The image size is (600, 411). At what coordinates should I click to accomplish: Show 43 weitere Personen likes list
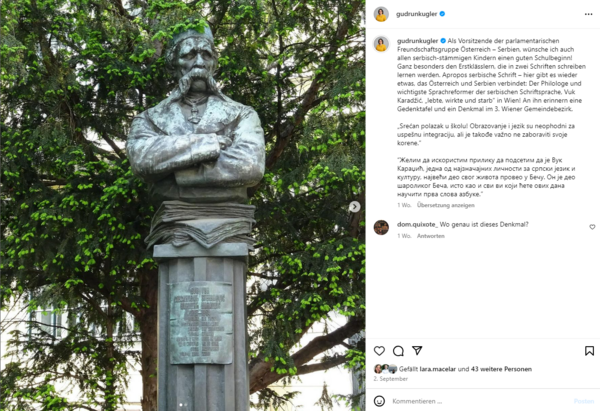pyautogui.click(x=501, y=369)
